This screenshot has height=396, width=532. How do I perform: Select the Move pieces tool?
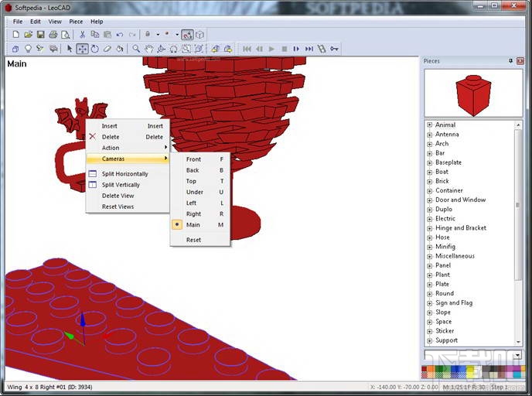[82, 49]
